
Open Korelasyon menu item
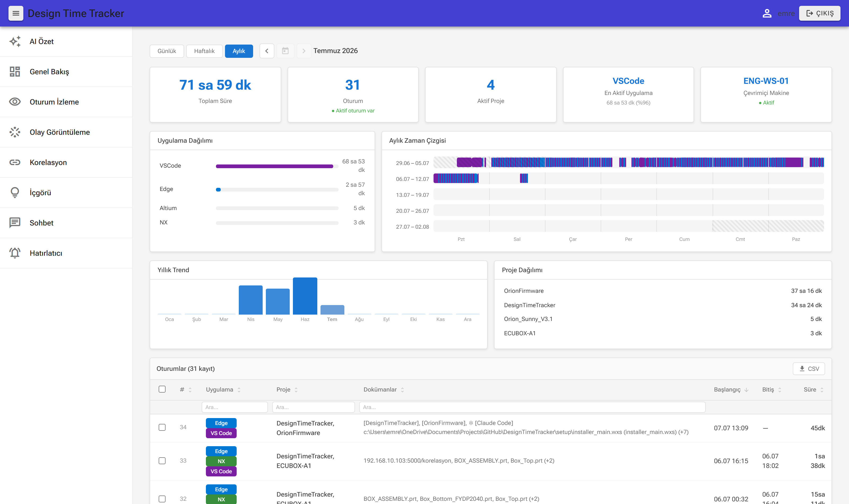tap(66, 162)
